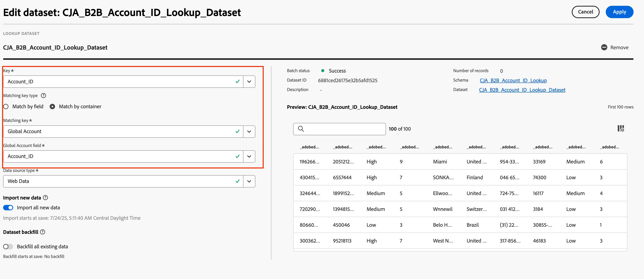644x279 pixels.
Task: Click the 3184 cell in the table
Action: pyautogui.click(x=538, y=209)
